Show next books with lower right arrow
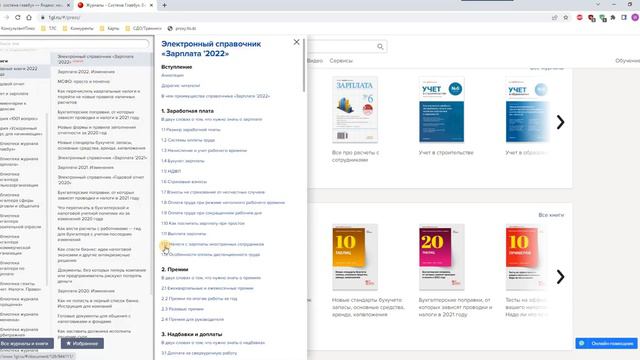Image resolution: width=640 pixels, height=360 pixels. point(560,277)
